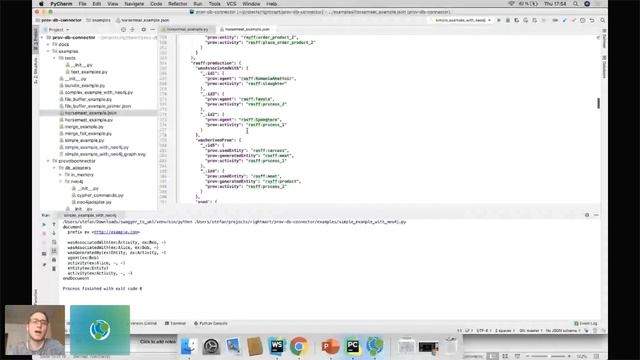Viewport: 640px width, 360px height.
Task: Select the horsemeat_example.json editor tab
Action: pyautogui.click(x=247, y=29)
